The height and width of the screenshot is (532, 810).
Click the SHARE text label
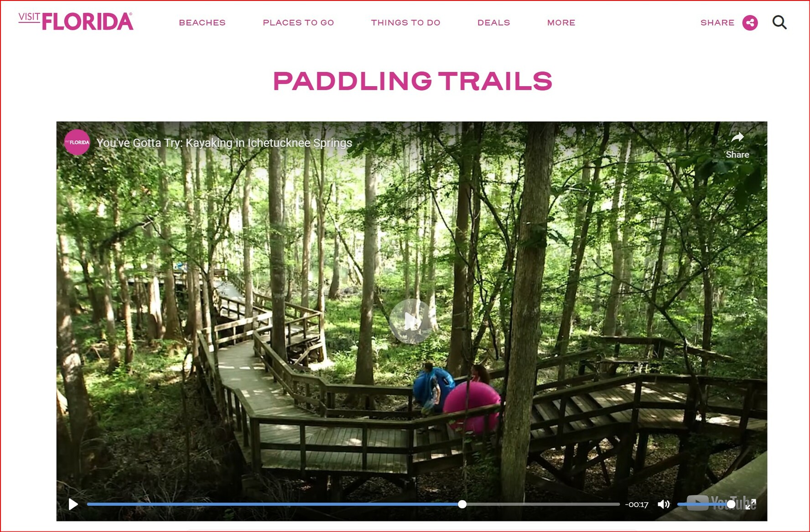click(717, 23)
